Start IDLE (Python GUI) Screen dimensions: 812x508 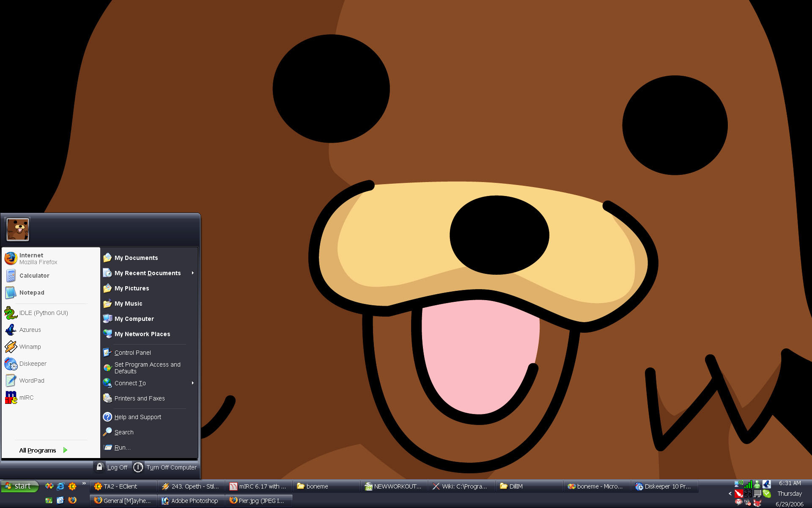pos(50,313)
